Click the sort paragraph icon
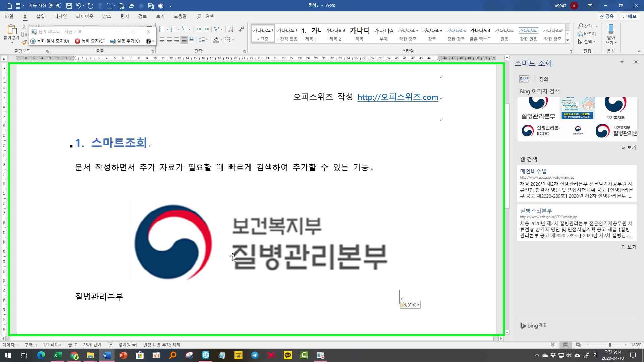Image resolution: width=644 pixels, height=362 pixels. point(230,29)
